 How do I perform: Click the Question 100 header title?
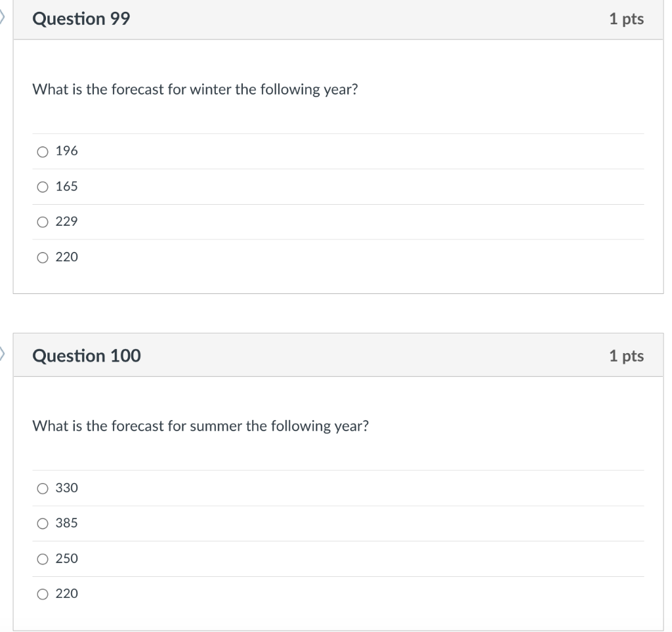[x=87, y=356]
